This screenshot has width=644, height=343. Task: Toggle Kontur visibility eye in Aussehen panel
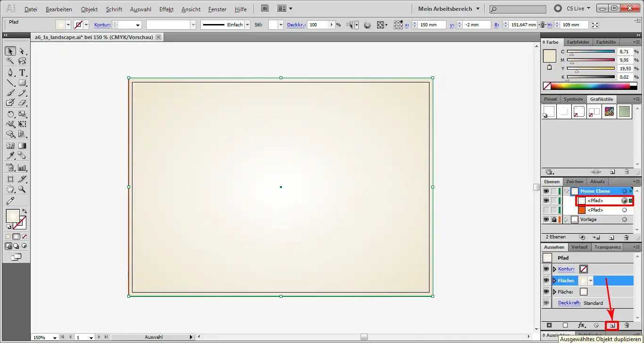tap(546, 269)
